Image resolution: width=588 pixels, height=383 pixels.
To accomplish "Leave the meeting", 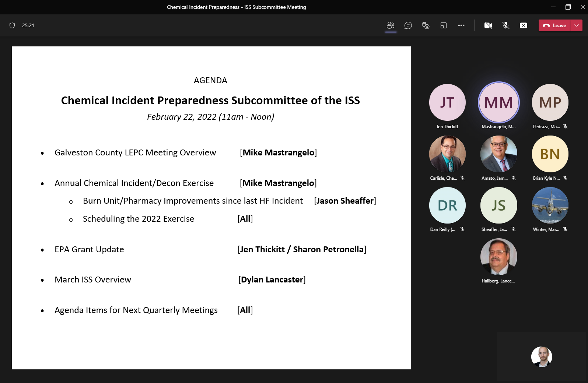I will coord(555,25).
